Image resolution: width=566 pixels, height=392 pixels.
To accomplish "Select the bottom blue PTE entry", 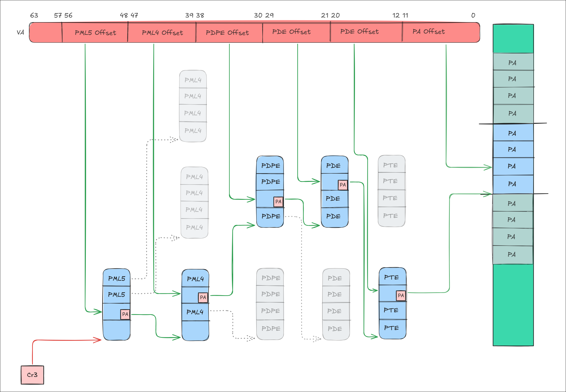I will 392,328.
